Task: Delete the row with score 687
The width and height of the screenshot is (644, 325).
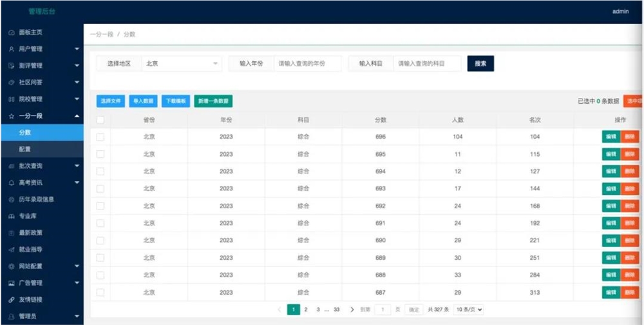Action: [630, 293]
